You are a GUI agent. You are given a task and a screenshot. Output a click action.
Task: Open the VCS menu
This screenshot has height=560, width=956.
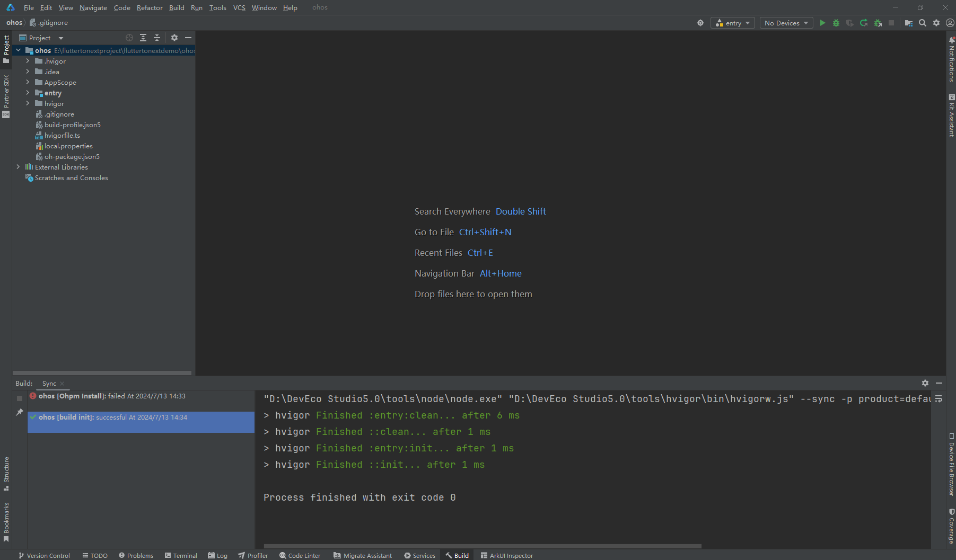239,7
